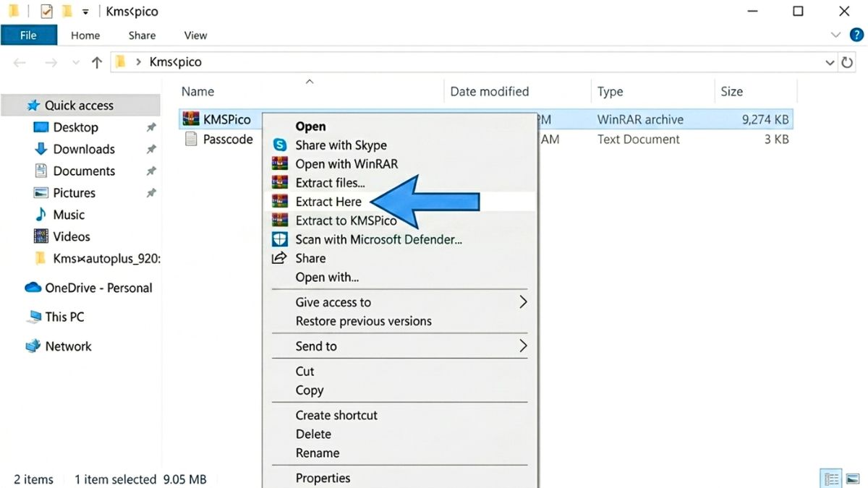Open the Quick Access Toolbar customize dropdown
868x488 pixels.
coord(85,12)
